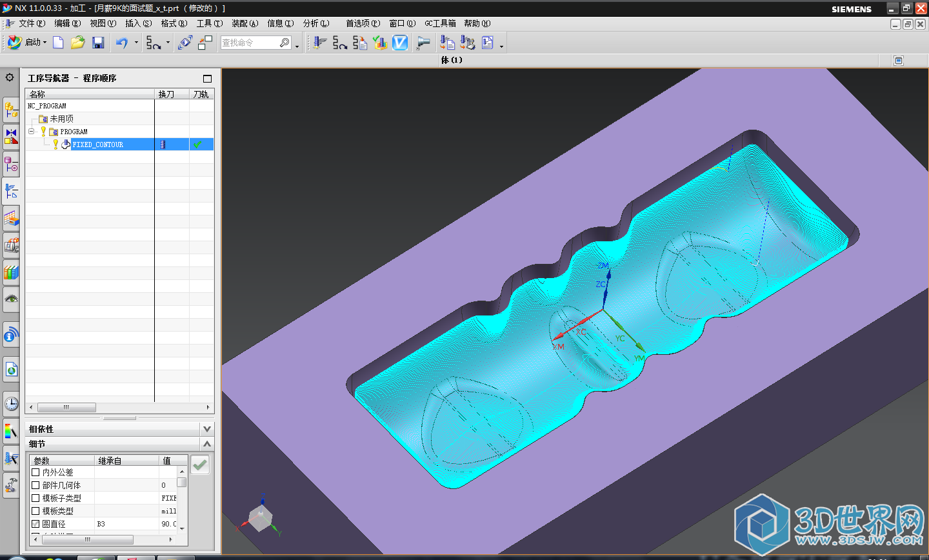Open the undo history dropdown arrow
This screenshot has height=560, width=929.
coord(136,43)
